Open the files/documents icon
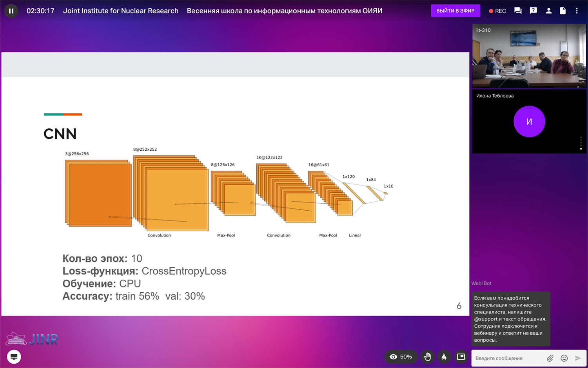Screen dimensions: 588x368 click(563, 11)
